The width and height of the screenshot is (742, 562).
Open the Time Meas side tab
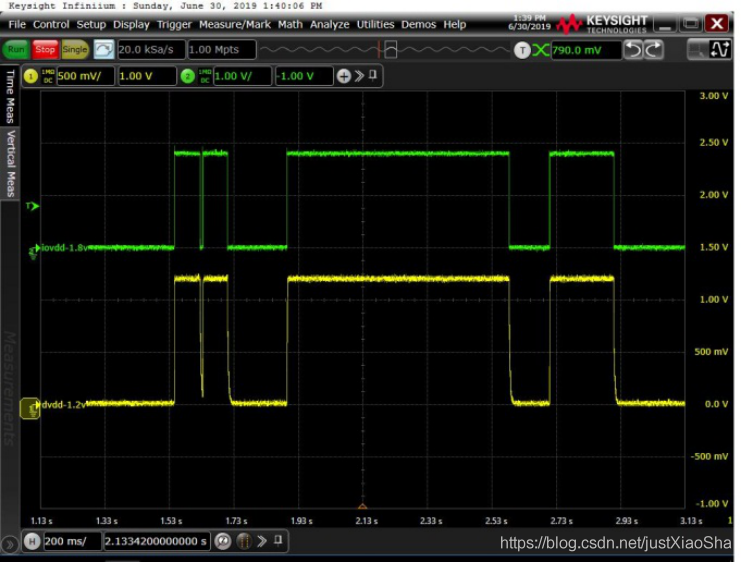coord(10,96)
